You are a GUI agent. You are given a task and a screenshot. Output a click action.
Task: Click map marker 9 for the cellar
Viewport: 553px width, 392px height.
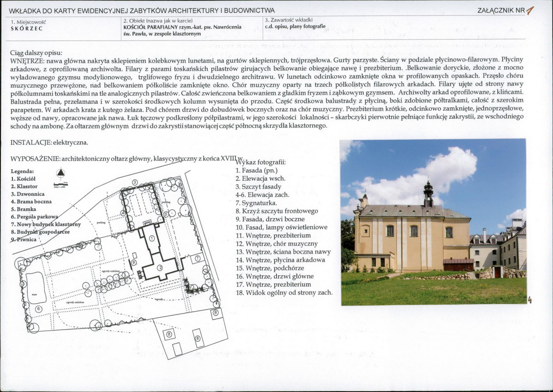coord(133,262)
